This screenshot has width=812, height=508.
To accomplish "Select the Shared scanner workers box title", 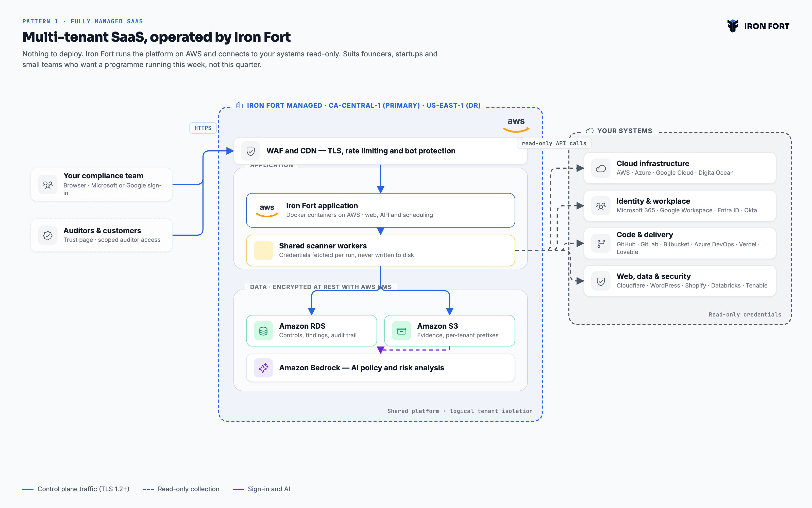I will pyautogui.click(x=323, y=246).
